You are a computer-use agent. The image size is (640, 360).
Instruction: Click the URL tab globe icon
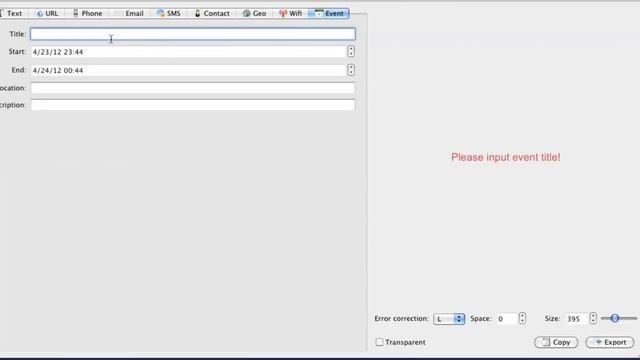(40, 13)
